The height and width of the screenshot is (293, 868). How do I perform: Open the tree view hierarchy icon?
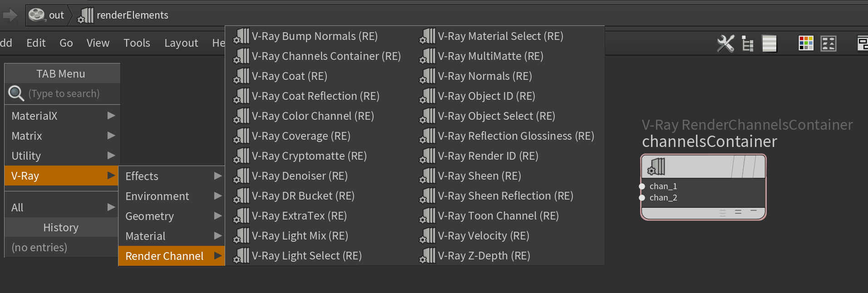[747, 44]
